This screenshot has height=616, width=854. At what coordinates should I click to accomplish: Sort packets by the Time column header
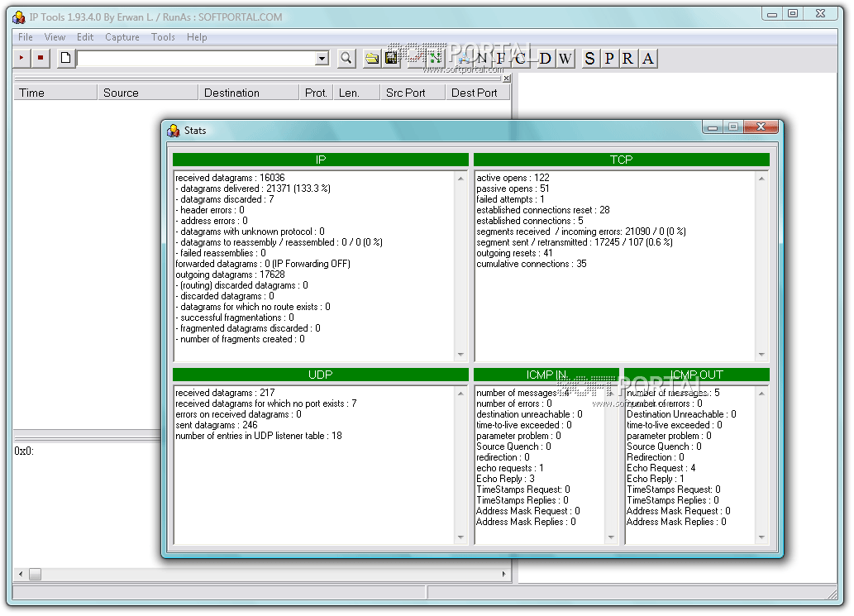pos(55,93)
